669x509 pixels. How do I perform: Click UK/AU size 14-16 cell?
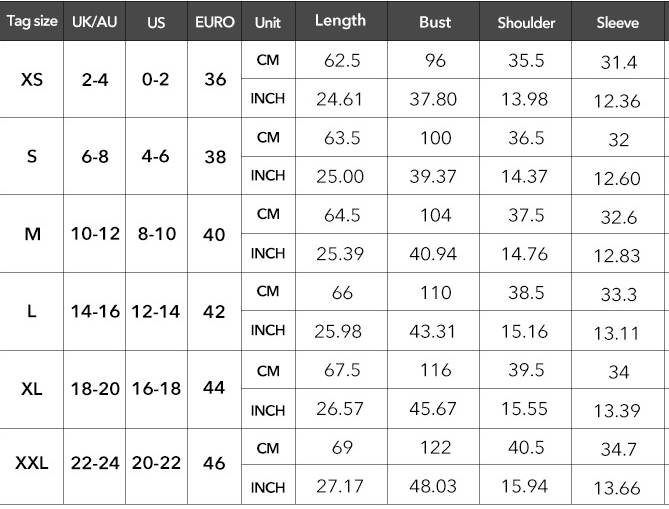tap(95, 311)
